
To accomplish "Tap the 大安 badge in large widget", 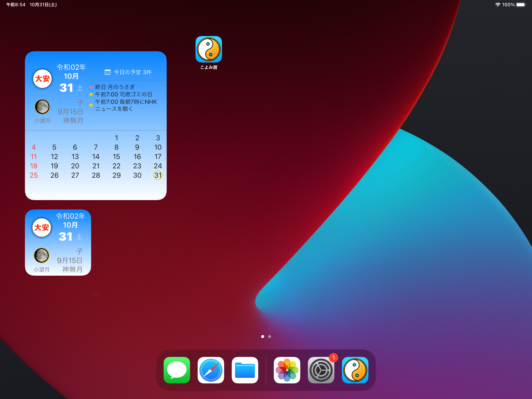I will 42,79.
